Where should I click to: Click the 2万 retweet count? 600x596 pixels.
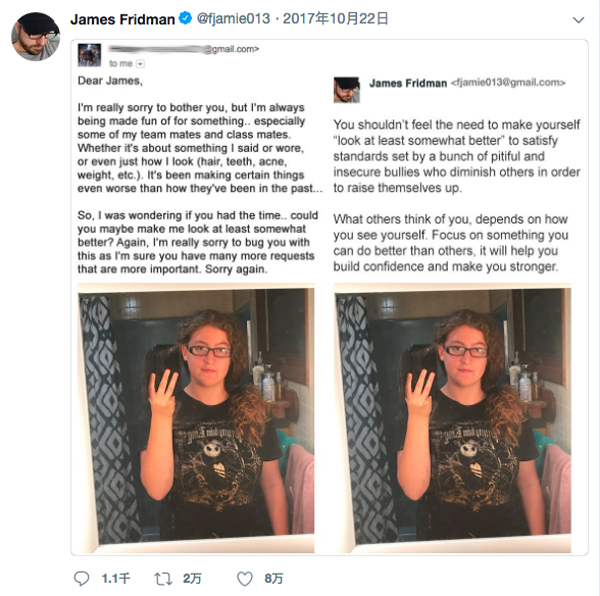192,578
